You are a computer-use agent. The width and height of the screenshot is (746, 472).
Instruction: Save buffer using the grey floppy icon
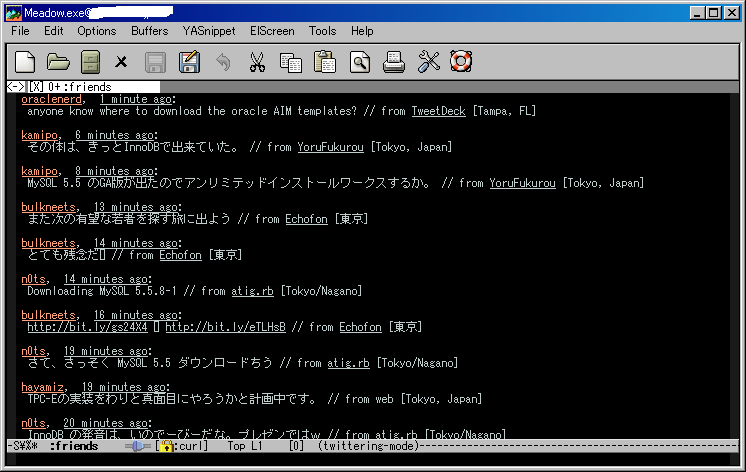coord(155,62)
